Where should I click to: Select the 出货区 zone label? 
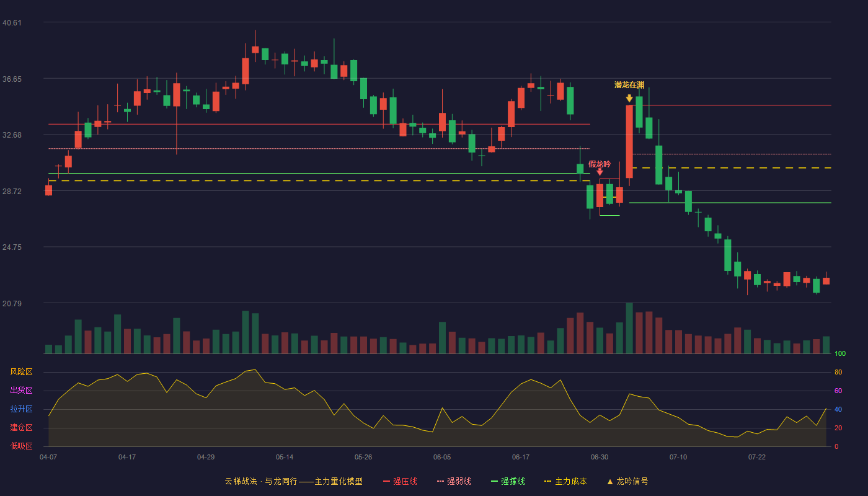pos(21,391)
